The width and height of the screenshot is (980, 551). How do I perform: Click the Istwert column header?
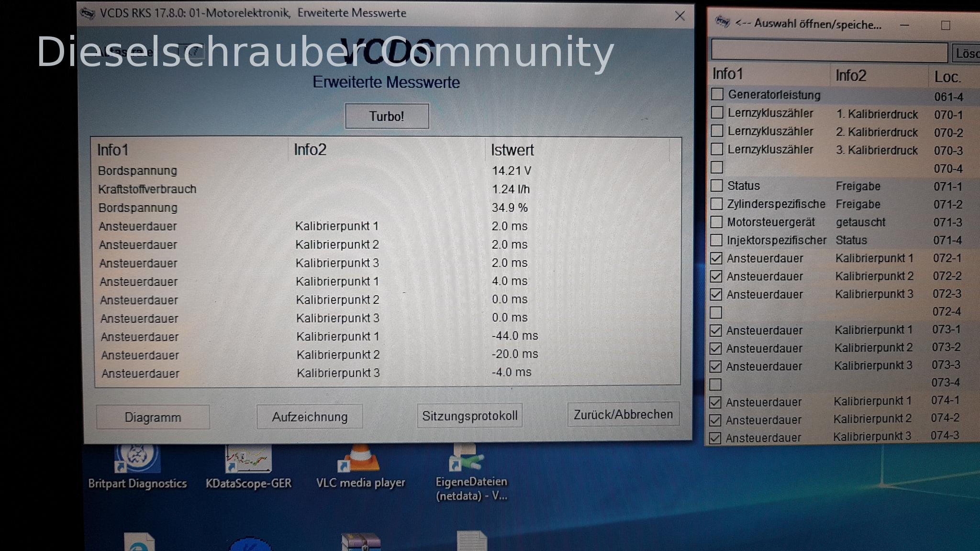pyautogui.click(x=512, y=150)
